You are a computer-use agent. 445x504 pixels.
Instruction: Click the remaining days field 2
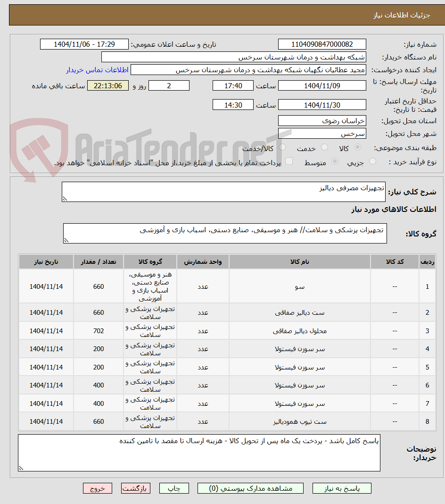click(x=169, y=86)
